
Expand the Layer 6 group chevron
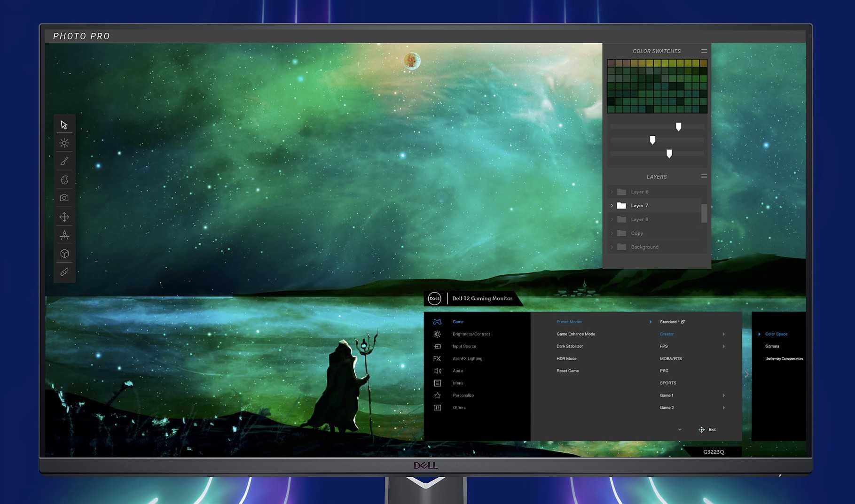click(612, 192)
